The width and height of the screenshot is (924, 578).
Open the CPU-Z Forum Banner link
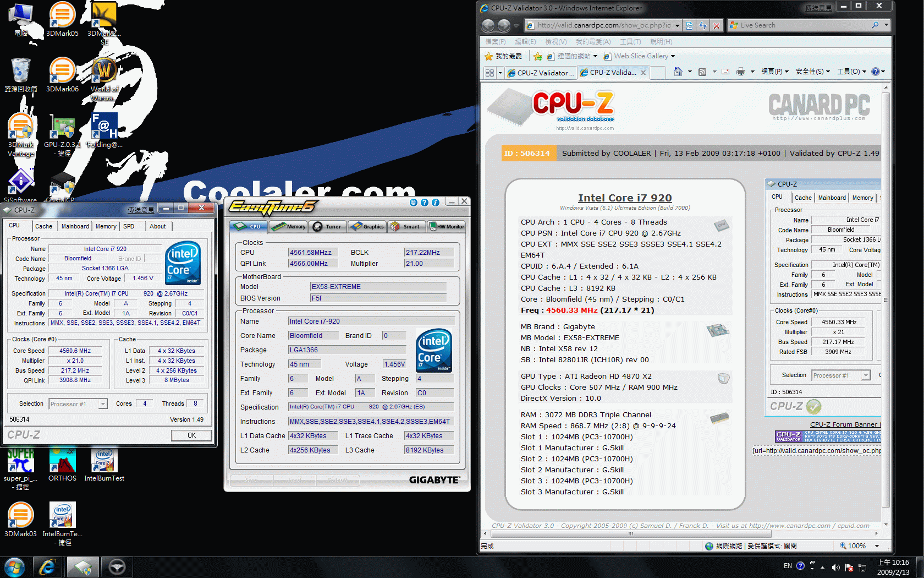coord(845,424)
